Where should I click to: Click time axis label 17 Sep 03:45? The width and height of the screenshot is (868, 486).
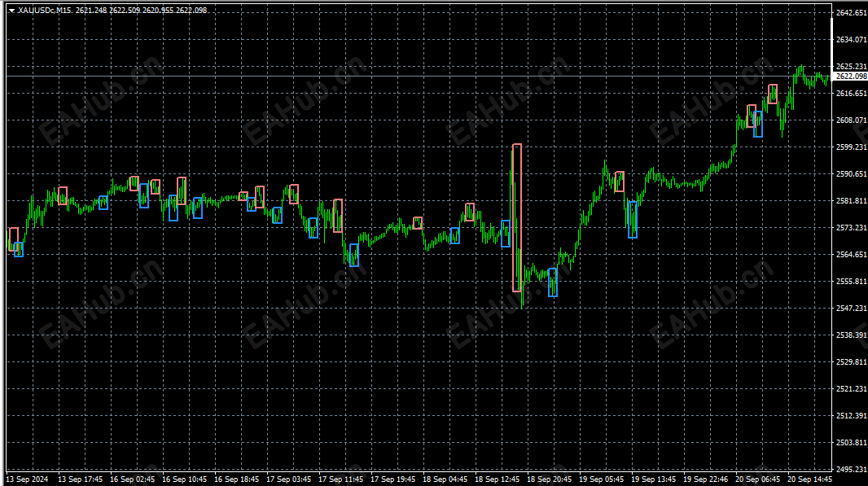tap(288, 479)
